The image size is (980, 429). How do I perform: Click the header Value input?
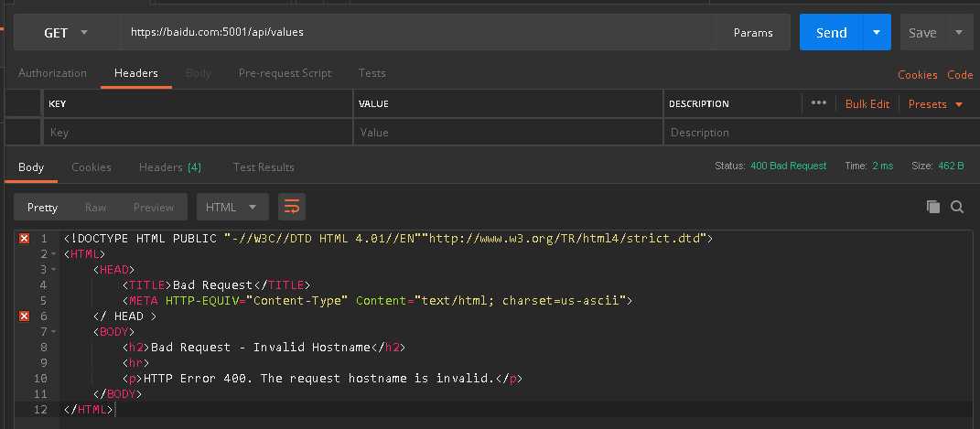(x=508, y=133)
